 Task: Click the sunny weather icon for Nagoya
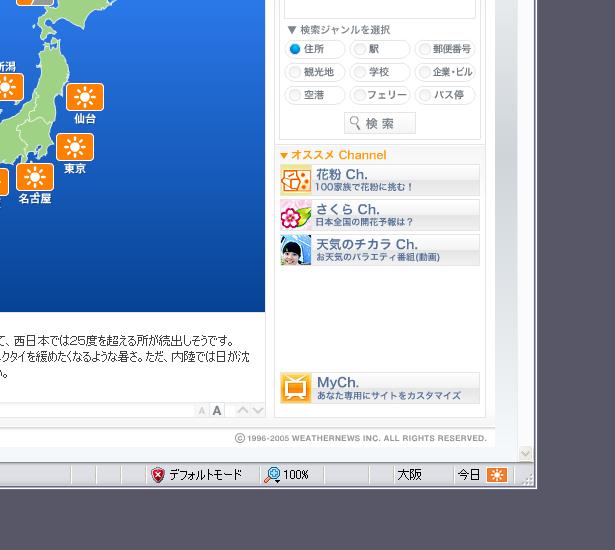[x=34, y=177]
